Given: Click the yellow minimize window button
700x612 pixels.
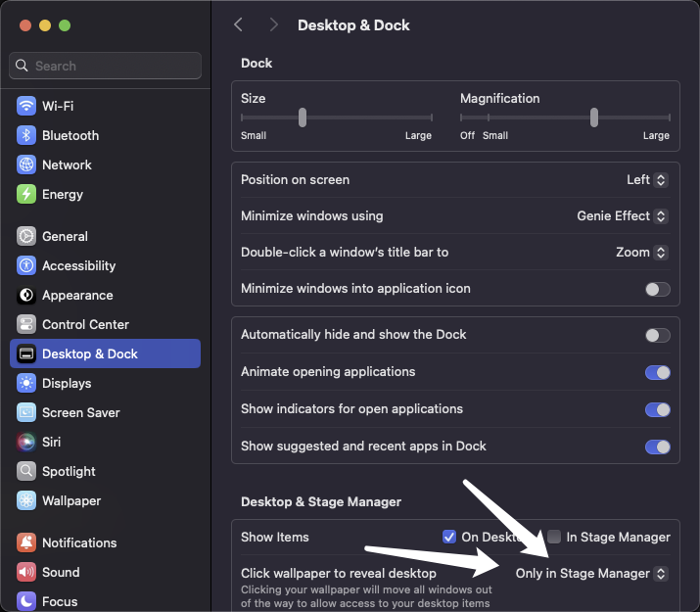Looking at the screenshot, I should click(x=45, y=25).
